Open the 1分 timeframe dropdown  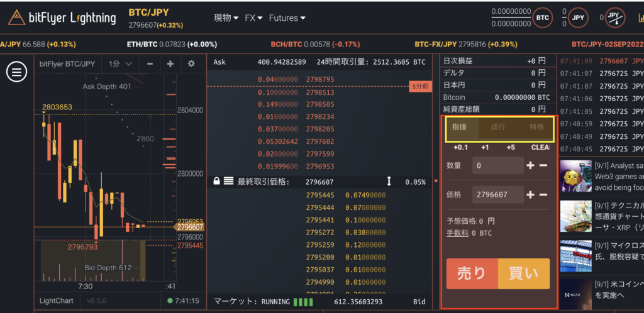(120, 64)
